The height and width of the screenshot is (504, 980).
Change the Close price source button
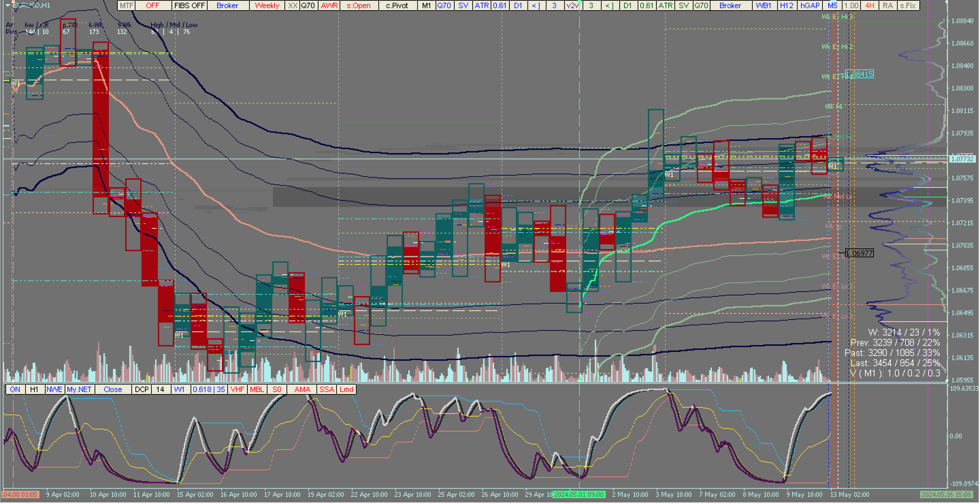coord(113,390)
